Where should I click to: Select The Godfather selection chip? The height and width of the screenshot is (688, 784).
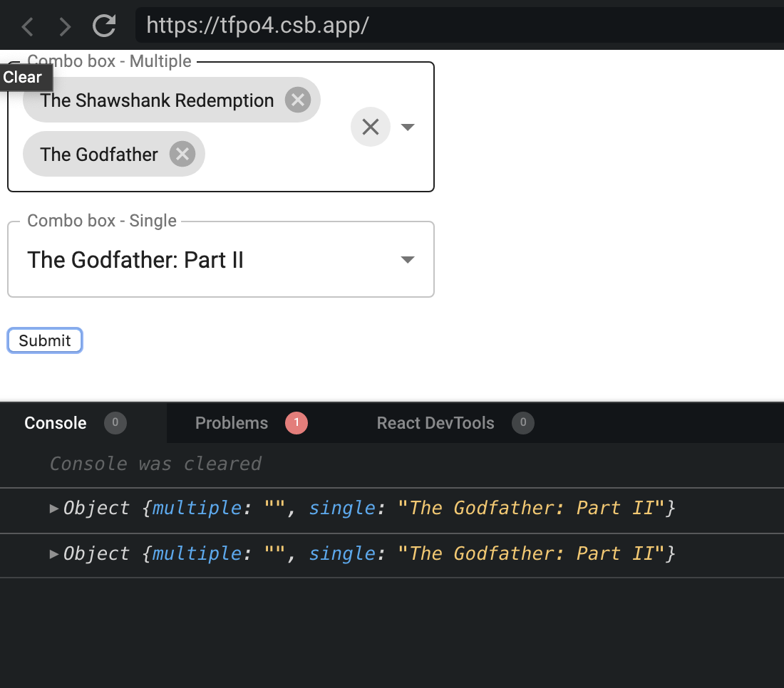[x=100, y=154]
